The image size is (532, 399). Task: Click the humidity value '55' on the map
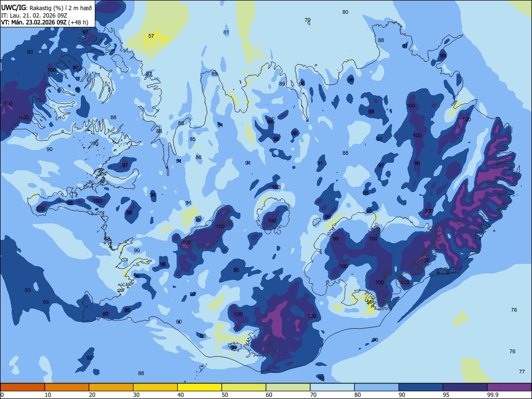click(370, 302)
